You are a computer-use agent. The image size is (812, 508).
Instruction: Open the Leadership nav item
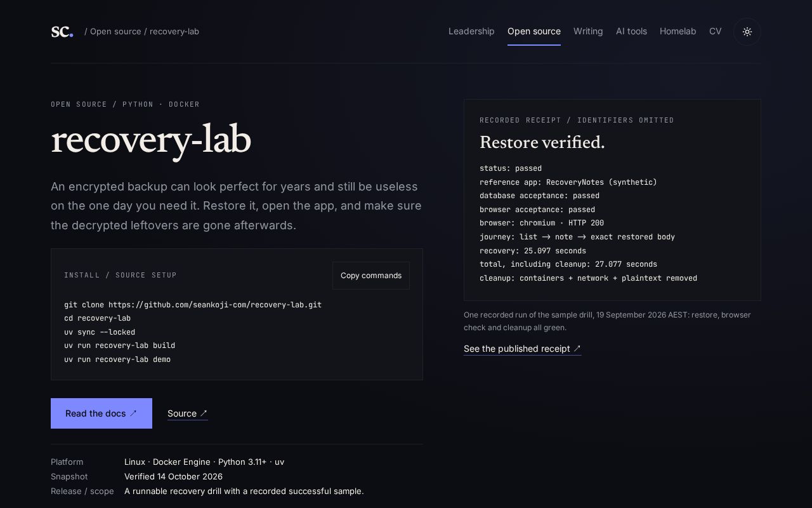point(471,31)
